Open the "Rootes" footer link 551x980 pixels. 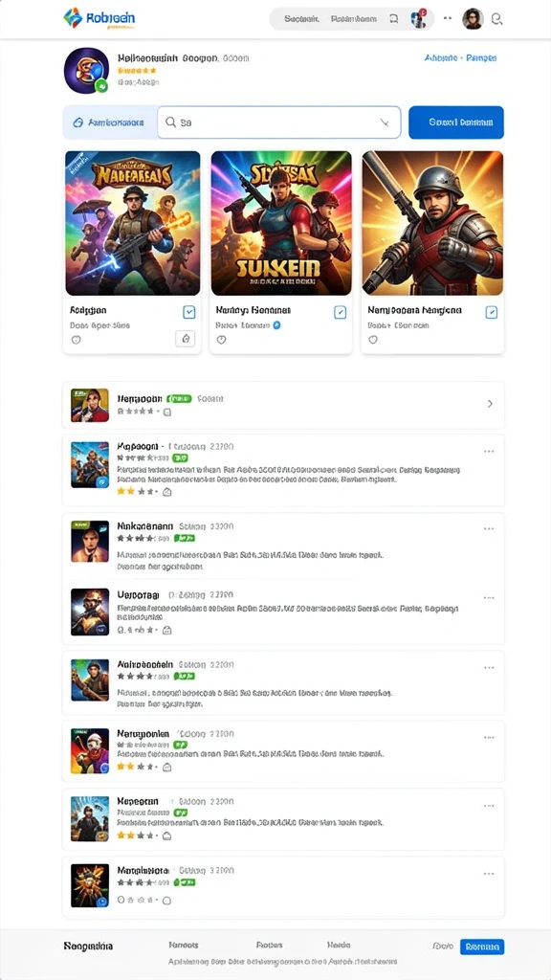pos(269,945)
